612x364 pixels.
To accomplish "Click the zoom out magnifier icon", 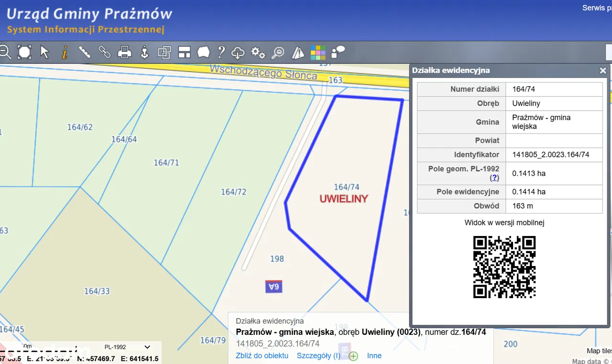I will 5,52.
